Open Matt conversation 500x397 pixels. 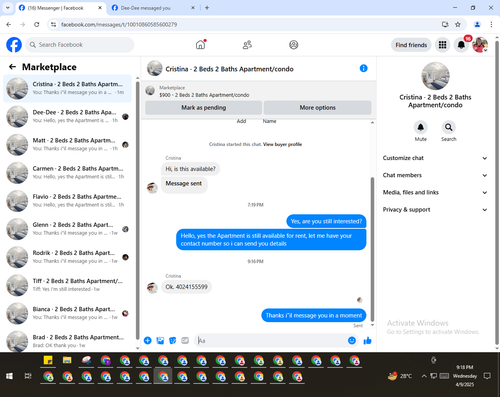tap(68, 144)
